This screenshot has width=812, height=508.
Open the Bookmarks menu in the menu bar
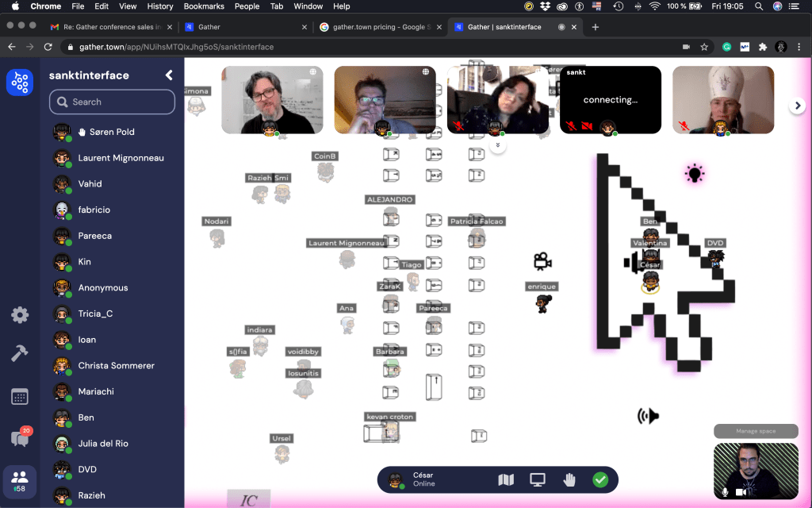203,6
